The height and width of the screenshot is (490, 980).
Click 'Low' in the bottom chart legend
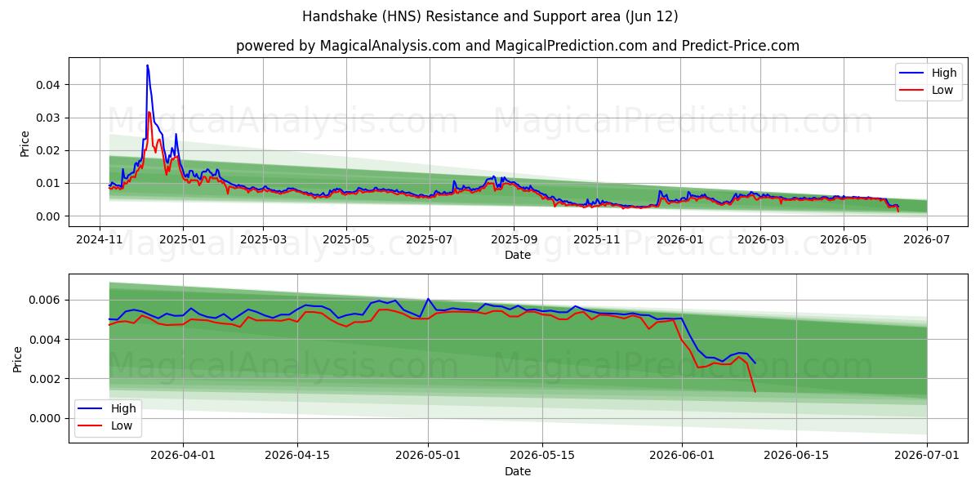(122, 425)
